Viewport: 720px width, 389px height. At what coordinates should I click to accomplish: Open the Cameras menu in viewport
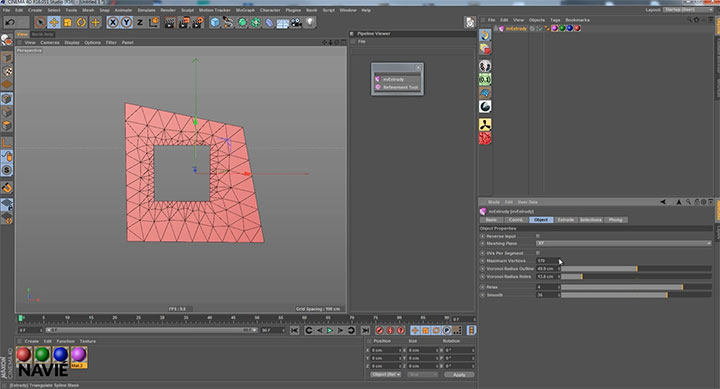(50, 42)
